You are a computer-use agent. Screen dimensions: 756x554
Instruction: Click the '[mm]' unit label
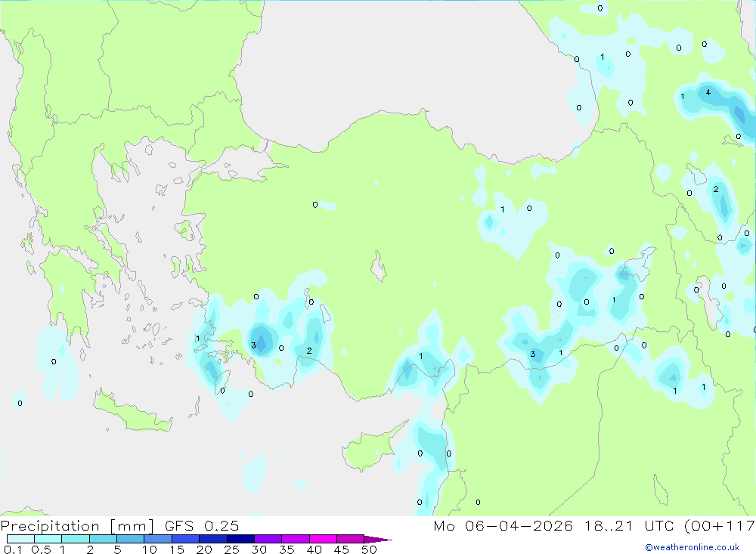click(132, 526)
